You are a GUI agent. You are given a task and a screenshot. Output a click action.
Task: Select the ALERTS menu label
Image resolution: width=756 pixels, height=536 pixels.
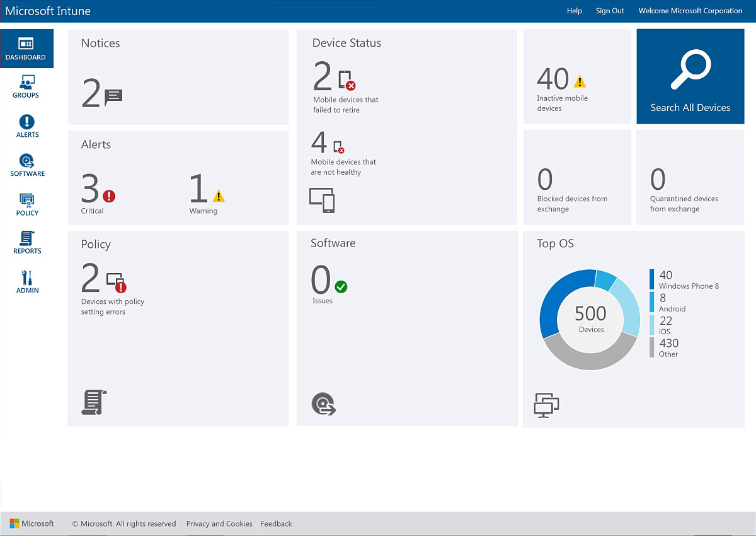point(28,134)
